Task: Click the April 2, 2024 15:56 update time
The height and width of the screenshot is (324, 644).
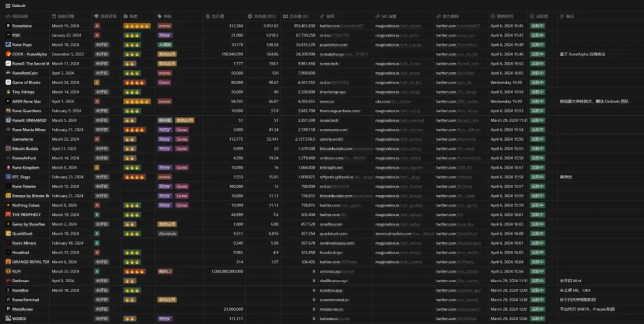Action: click(507, 271)
